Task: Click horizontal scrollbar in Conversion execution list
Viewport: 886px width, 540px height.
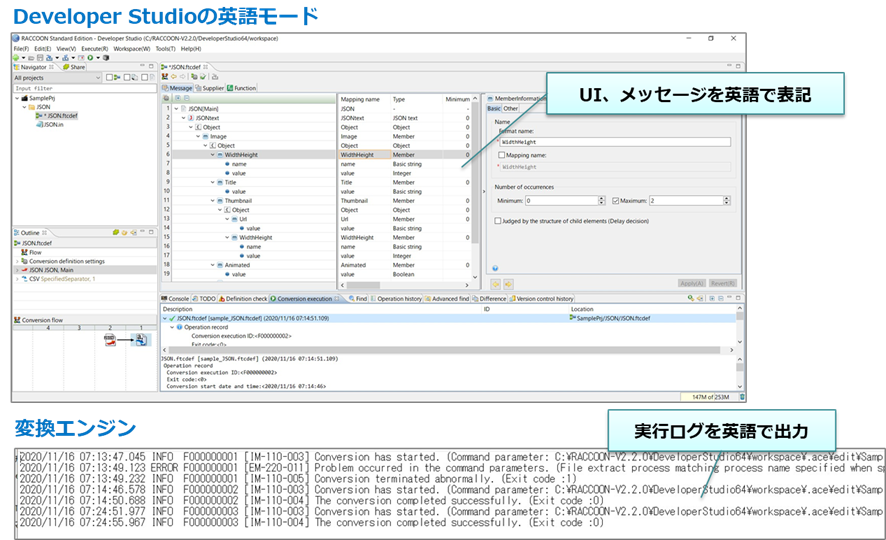Action: (x=447, y=350)
